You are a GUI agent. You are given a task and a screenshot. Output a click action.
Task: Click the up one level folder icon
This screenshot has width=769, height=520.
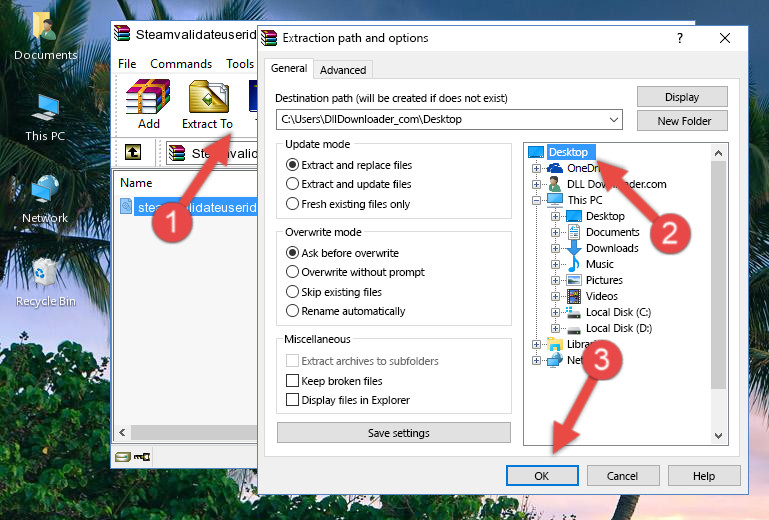(133, 153)
